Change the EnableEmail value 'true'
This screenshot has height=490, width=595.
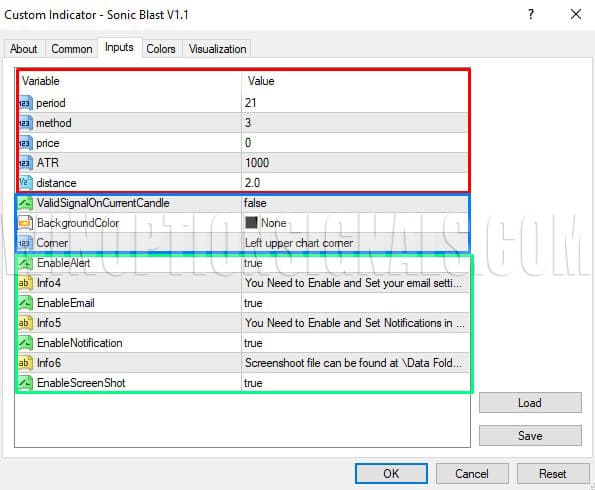point(253,303)
